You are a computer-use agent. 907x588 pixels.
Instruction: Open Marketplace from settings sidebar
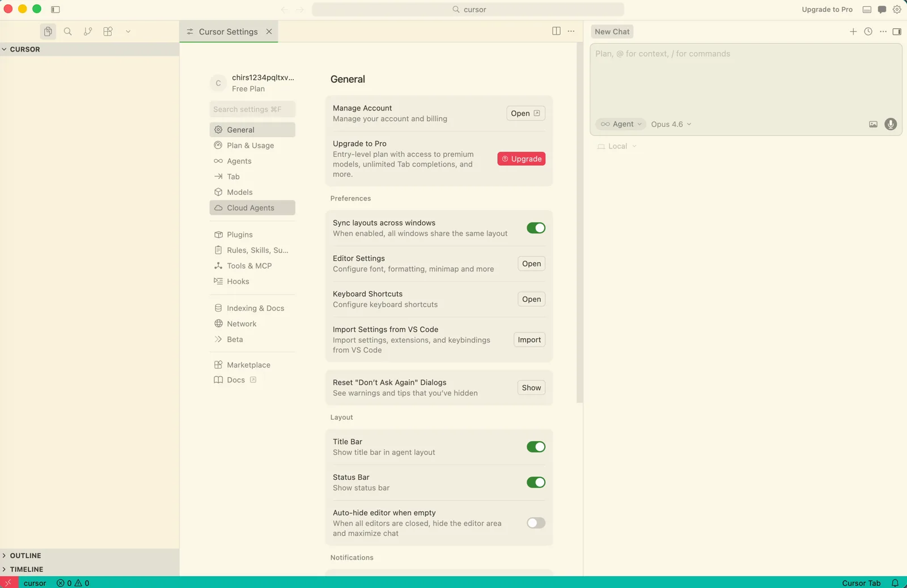tap(252, 365)
